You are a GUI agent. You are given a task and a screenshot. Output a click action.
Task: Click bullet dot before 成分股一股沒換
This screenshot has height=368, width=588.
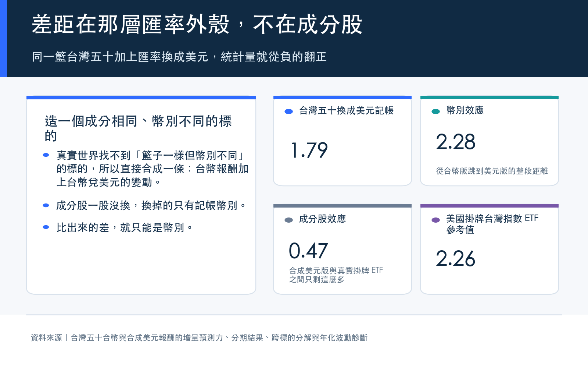point(46,205)
